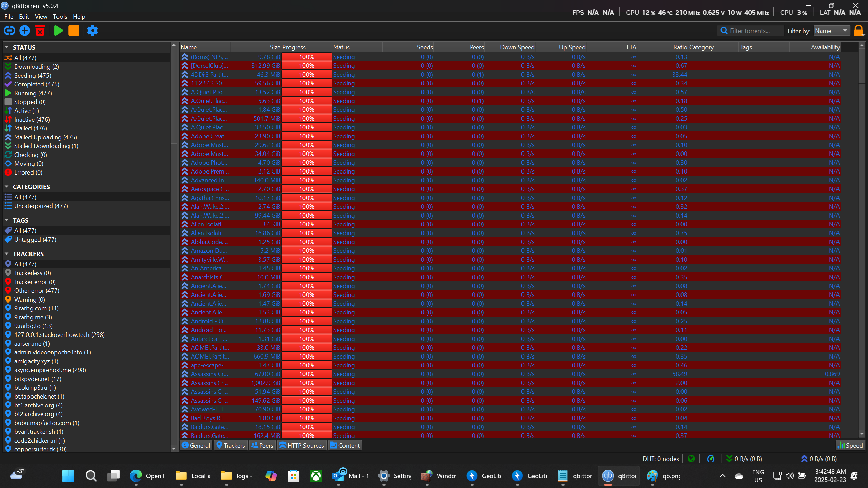
Task: Select Errored (0) status filter
Action: click(87, 172)
